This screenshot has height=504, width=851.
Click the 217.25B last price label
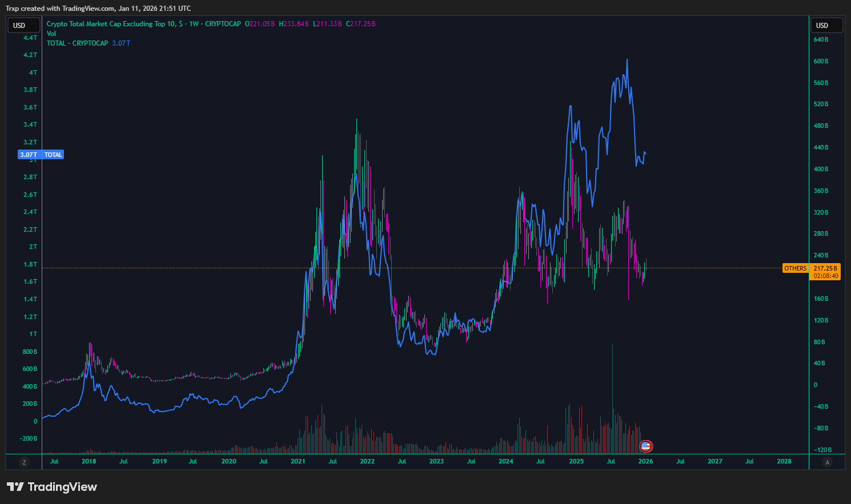coord(825,268)
